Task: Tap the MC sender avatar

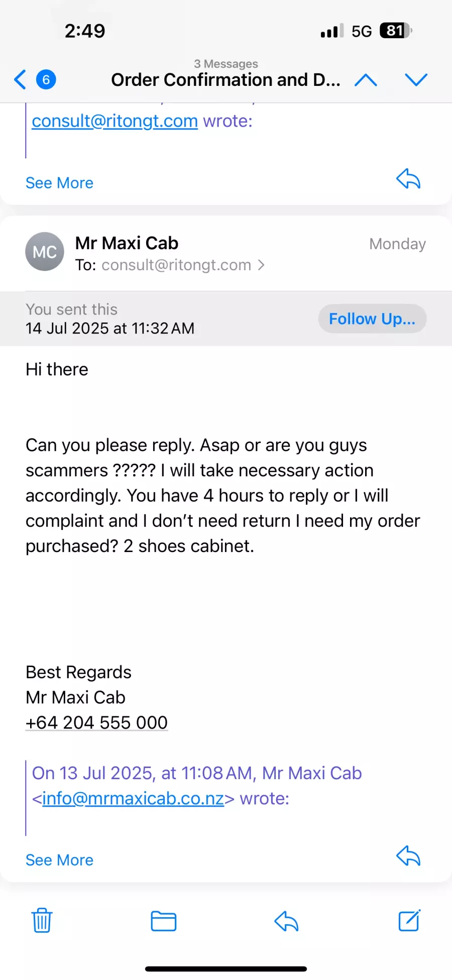Action: 45,252
